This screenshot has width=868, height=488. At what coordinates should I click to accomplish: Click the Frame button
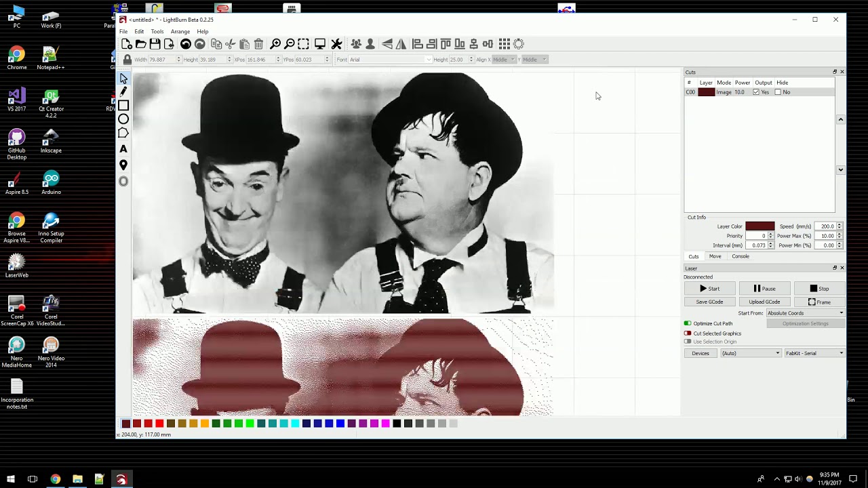pos(819,302)
